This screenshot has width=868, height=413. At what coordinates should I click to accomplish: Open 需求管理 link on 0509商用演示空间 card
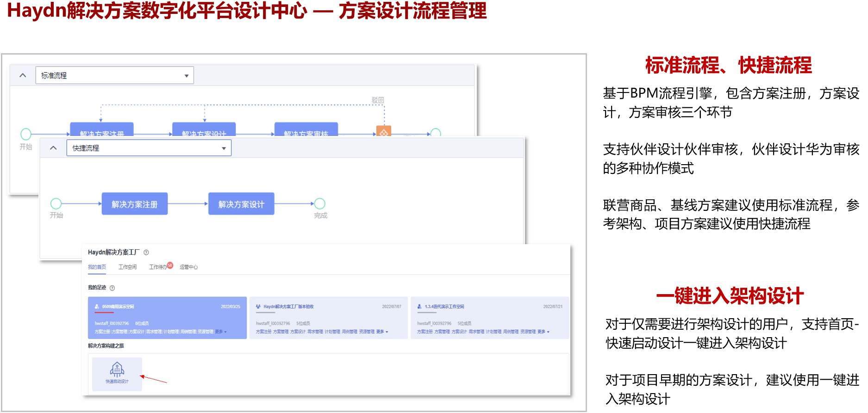click(x=154, y=332)
